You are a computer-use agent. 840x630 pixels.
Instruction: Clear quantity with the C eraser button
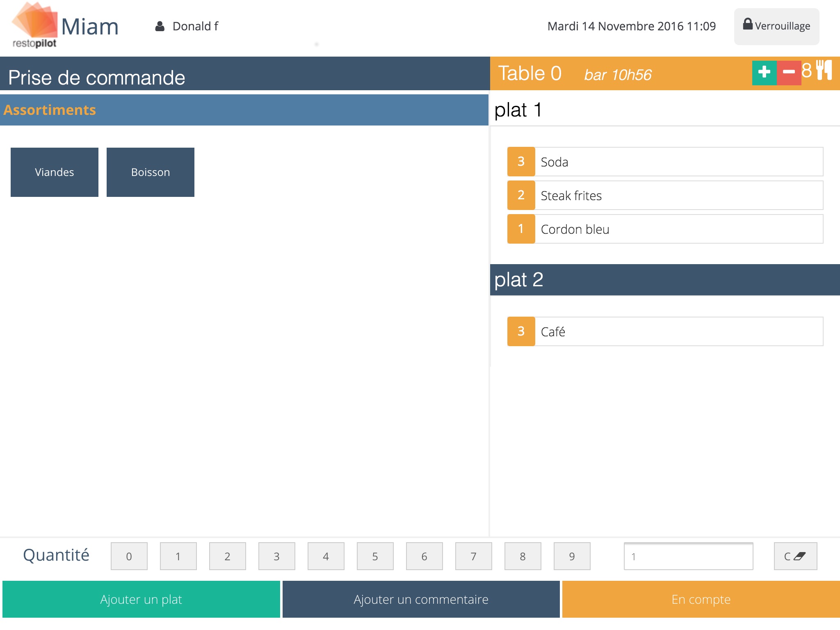(x=795, y=556)
